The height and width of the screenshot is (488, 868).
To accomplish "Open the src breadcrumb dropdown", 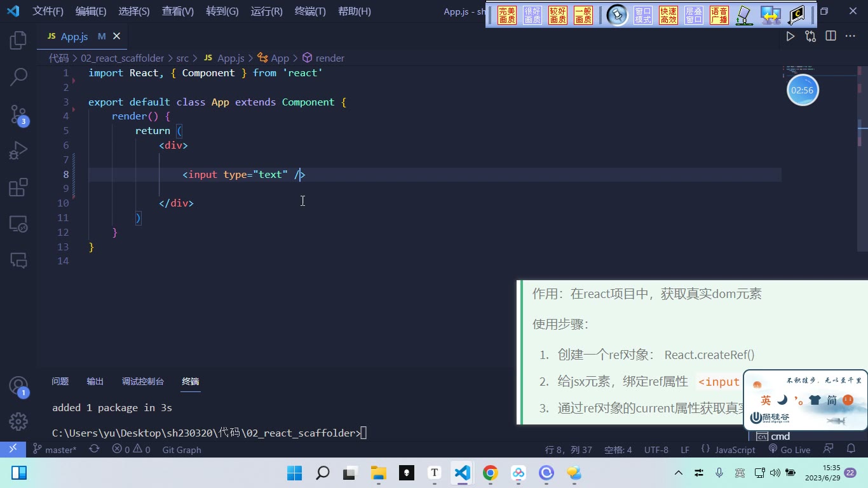I will pos(182,58).
